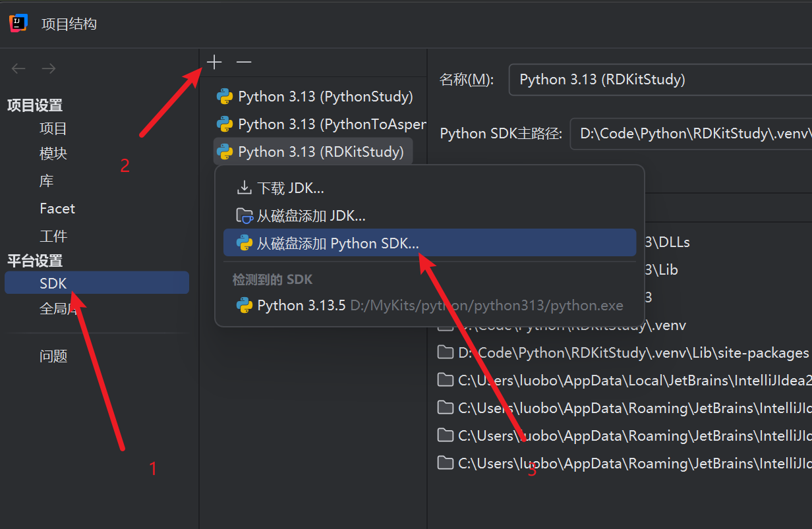Click the IntelliJ IDEA logo in title bar
The width and height of the screenshot is (812, 529).
tap(18, 23)
